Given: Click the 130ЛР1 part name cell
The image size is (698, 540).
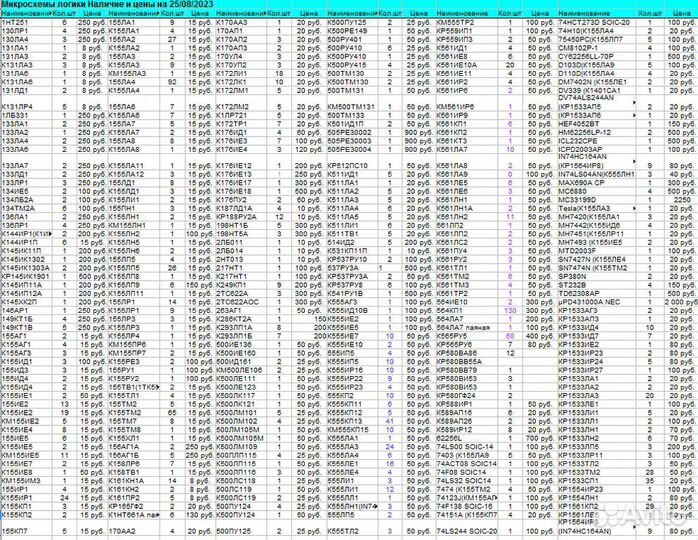Looking at the screenshot, I should pos(16,30).
